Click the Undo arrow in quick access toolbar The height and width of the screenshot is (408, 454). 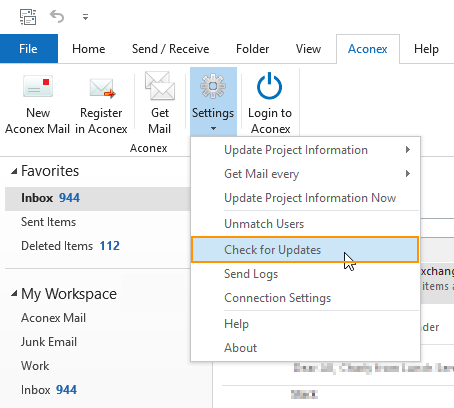click(57, 16)
